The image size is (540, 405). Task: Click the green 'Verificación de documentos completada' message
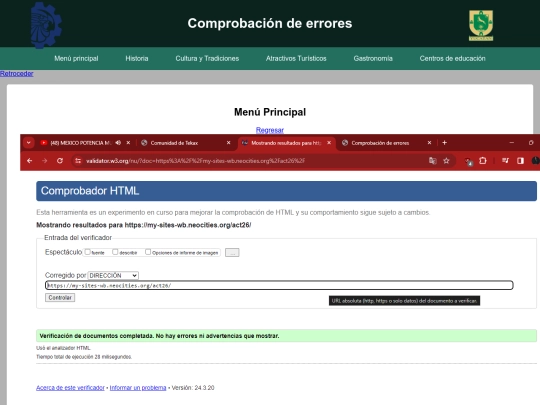286,336
